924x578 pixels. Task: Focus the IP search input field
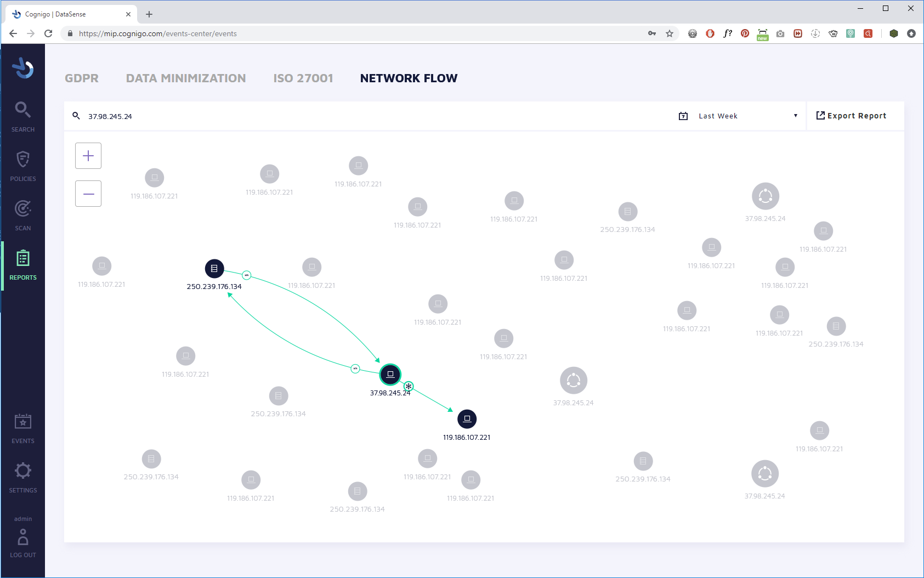[373, 116]
